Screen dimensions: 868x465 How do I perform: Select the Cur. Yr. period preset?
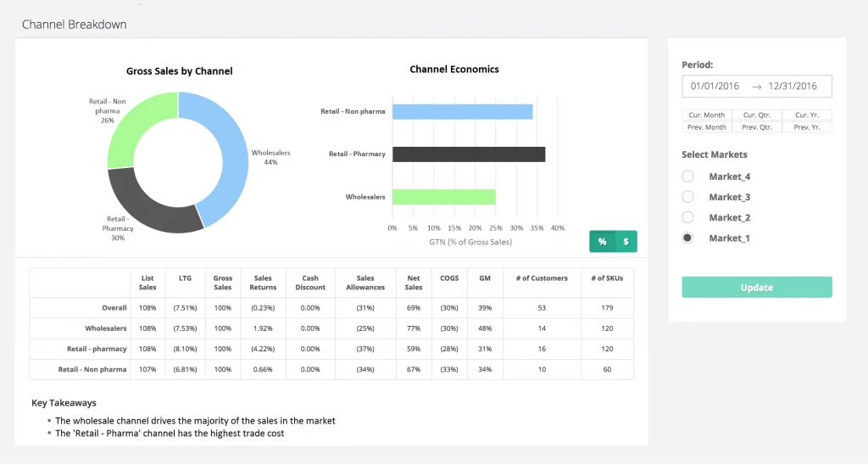pos(806,115)
